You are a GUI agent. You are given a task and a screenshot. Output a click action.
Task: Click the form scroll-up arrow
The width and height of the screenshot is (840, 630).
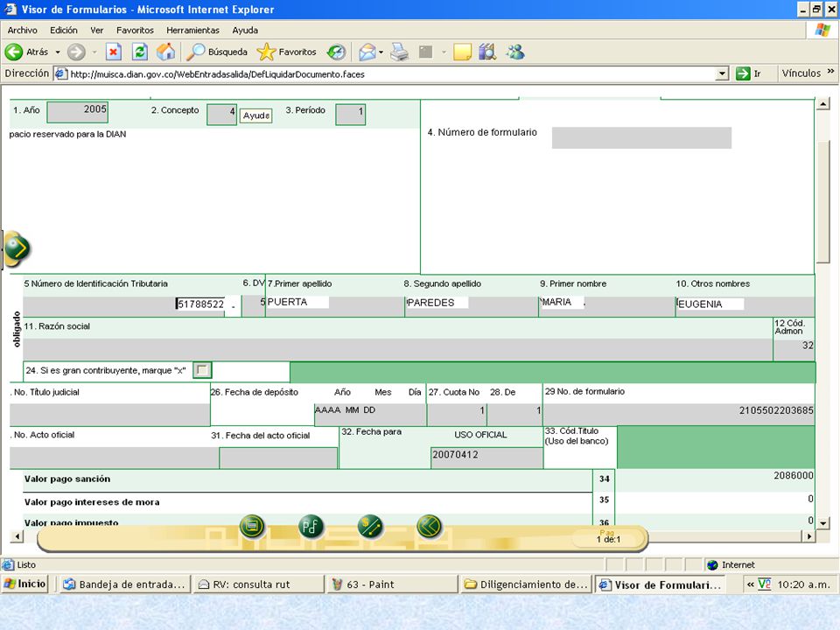pyautogui.click(x=822, y=104)
